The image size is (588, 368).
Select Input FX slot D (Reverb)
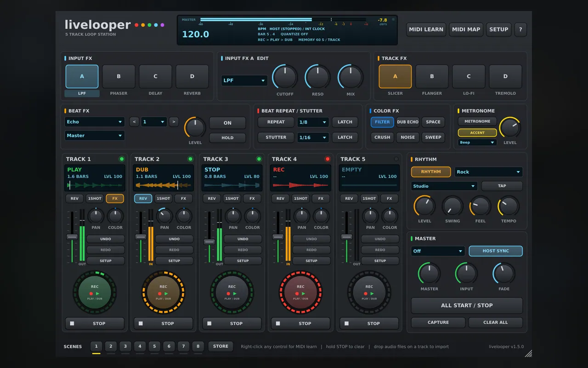pyautogui.click(x=192, y=76)
